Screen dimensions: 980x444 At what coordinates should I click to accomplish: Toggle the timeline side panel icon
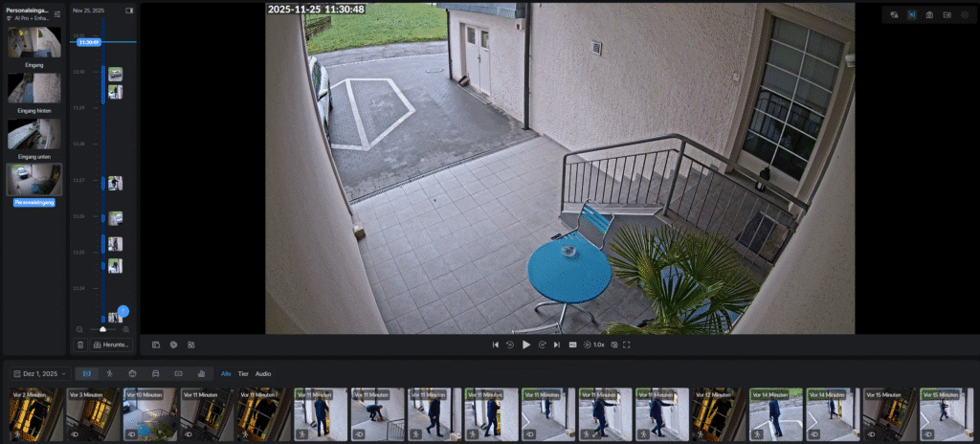pyautogui.click(x=129, y=11)
